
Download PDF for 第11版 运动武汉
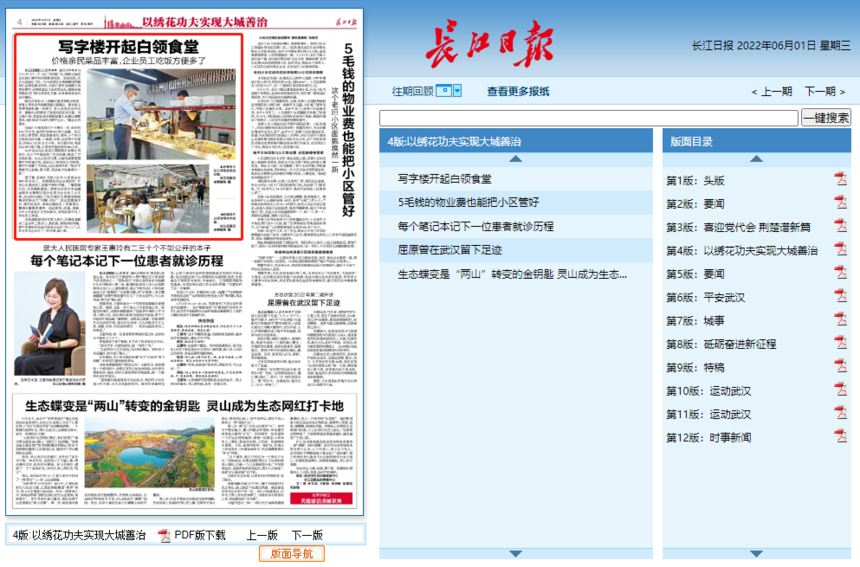(840, 413)
